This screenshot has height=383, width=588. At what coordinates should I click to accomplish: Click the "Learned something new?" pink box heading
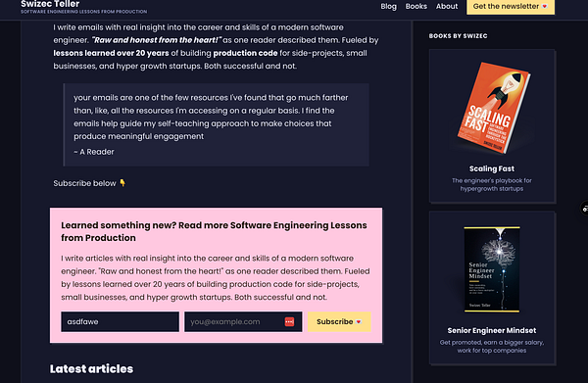(x=214, y=231)
